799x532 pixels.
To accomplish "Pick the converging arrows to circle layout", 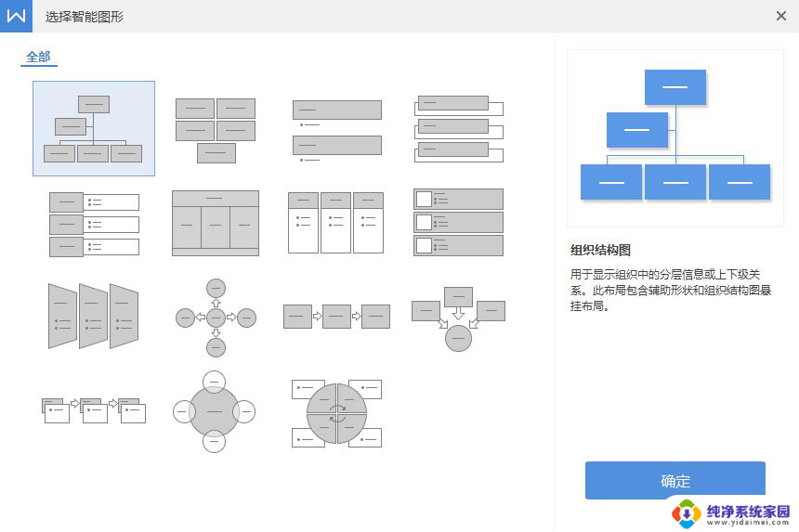I will pos(458,319).
